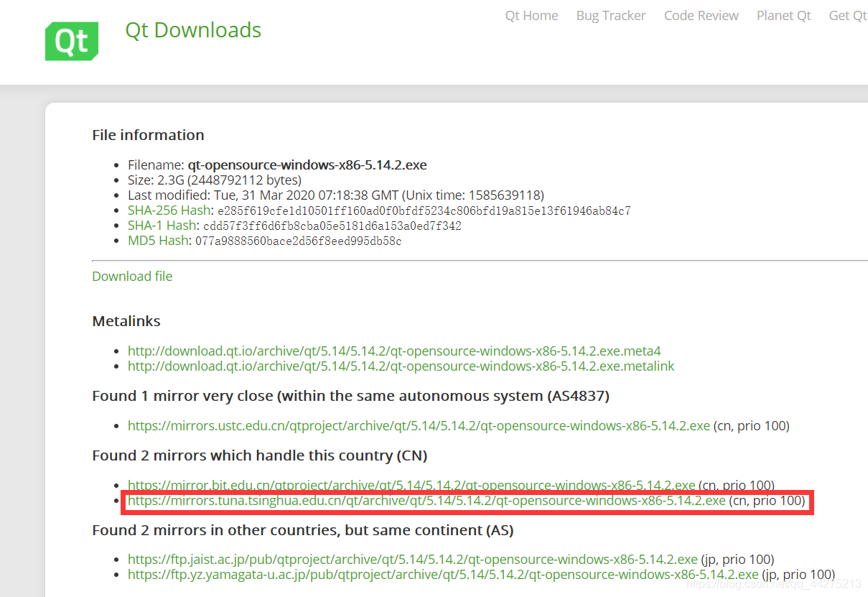Click the Metalinks heading
The width and height of the screenshot is (868, 597).
(126, 321)
